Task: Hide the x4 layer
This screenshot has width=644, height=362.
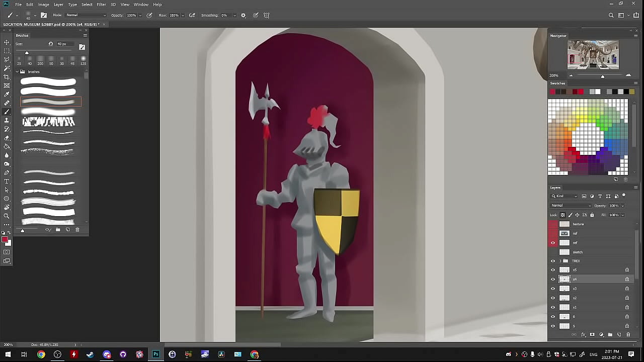Action: (x=553, y=279)
